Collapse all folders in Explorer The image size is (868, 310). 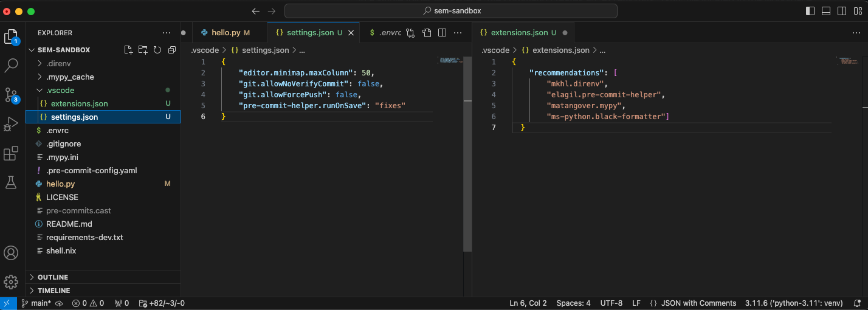point(171,50)
